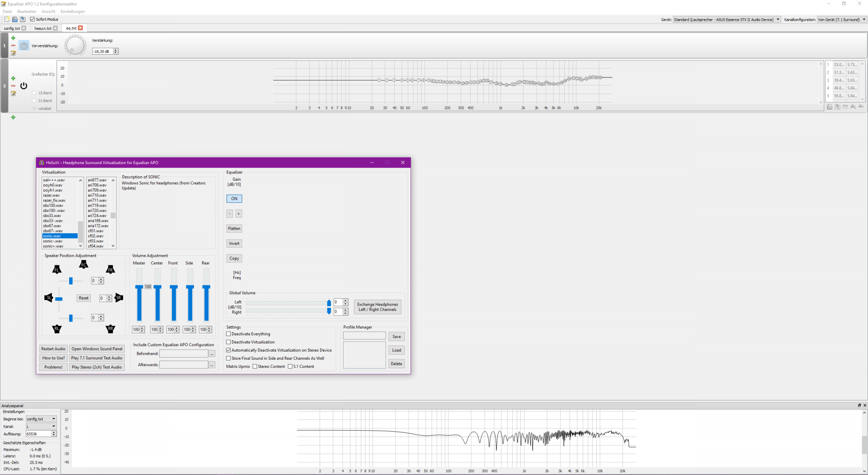Click the equalizer Invert button

234,244
